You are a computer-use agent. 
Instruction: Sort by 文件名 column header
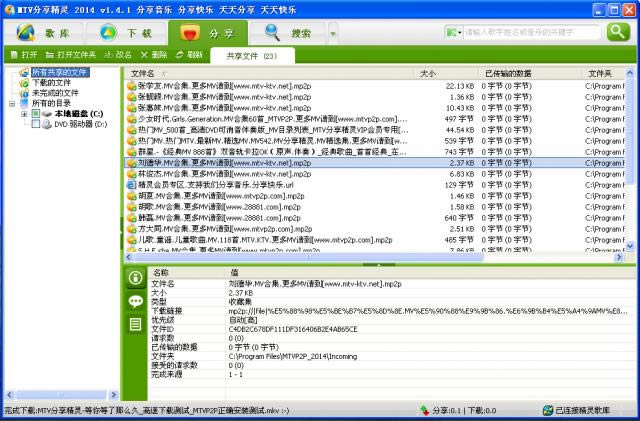pyautogui.click(x=269, y=74)
